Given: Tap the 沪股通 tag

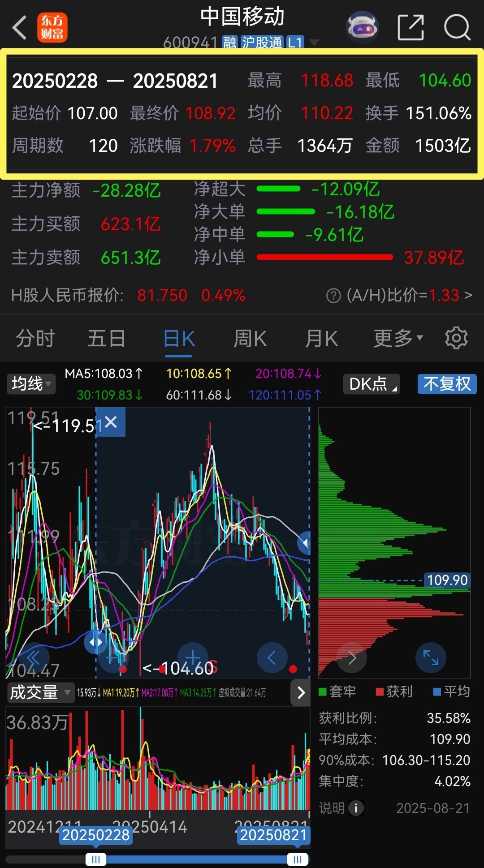Looking at the screenshot, I should (262, 43).
